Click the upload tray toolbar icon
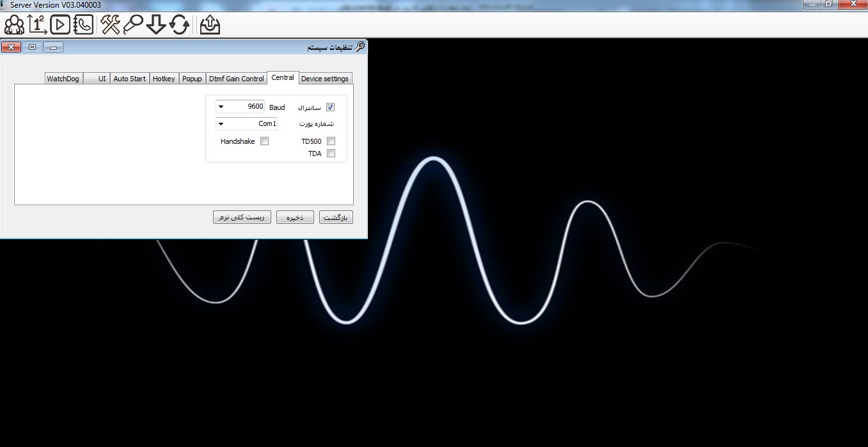The image size is (868, 447). click(210, 25)
